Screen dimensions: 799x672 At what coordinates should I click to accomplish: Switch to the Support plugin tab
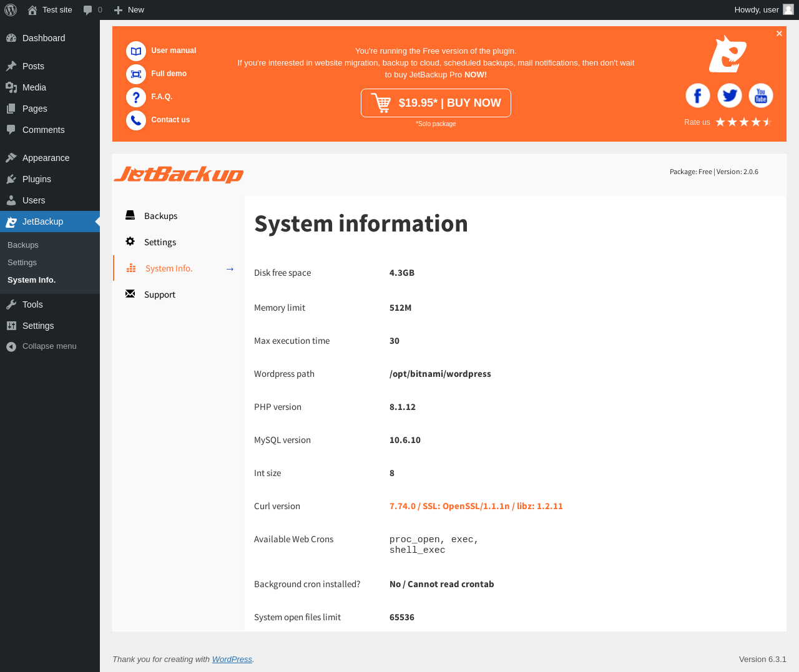pyautogui.click(x=179, y=295)
